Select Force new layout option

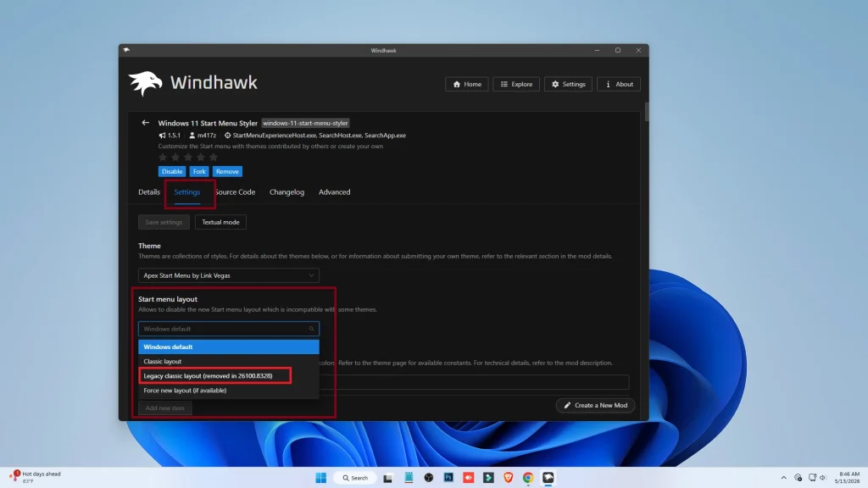[x=229, y=390]
